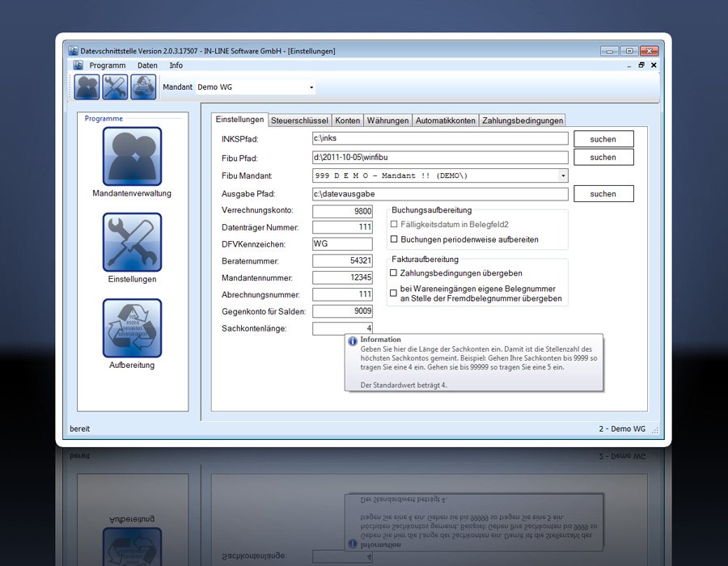Toggle the eigene Belegnummer bei Wareneingängen checkbox
This screenshot has height=566, width=728.
coord(394,293)
